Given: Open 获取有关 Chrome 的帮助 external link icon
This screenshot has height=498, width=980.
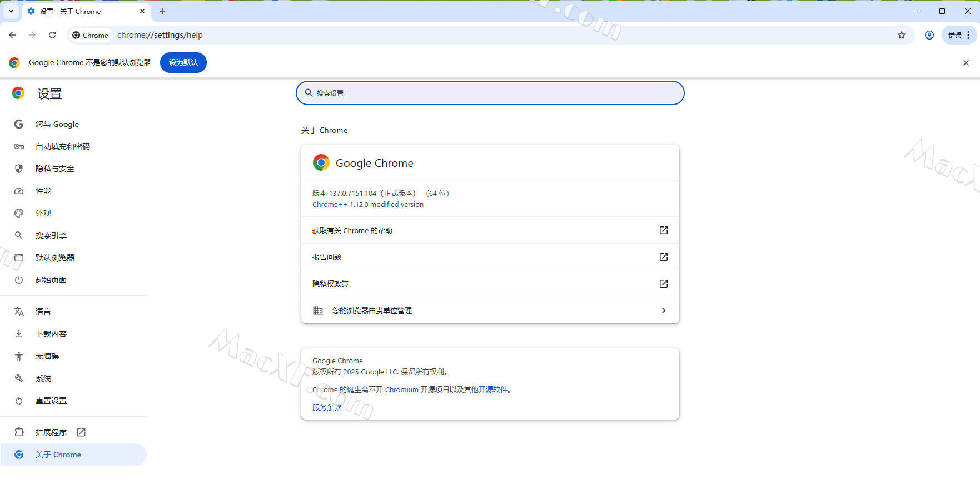Looking at the screenshot, I should pyautogui.click(x=664, y=230).
